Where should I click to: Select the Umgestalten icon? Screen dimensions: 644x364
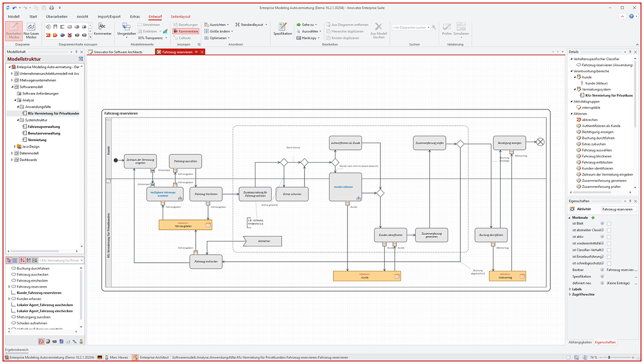[126, 30]
